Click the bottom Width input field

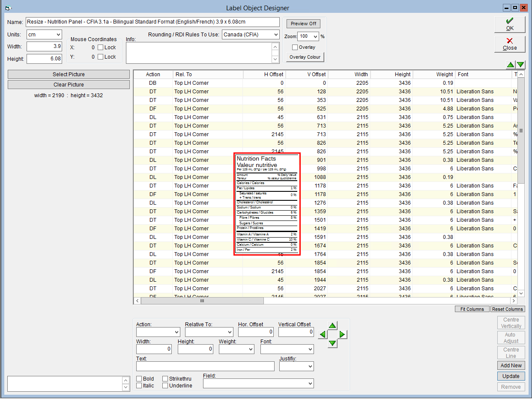coord(154,349)
